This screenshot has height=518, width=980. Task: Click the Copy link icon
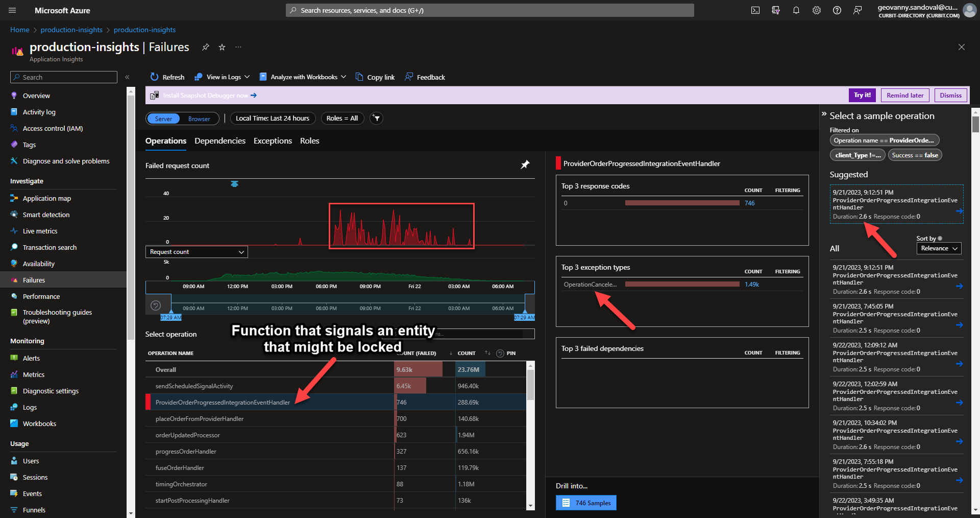point(375,77)
